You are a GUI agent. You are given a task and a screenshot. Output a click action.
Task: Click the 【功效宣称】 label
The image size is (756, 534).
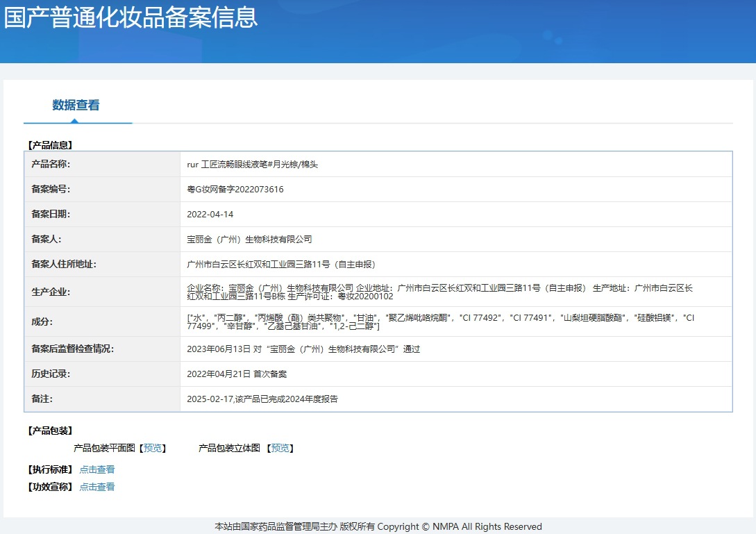coord(50,487)
